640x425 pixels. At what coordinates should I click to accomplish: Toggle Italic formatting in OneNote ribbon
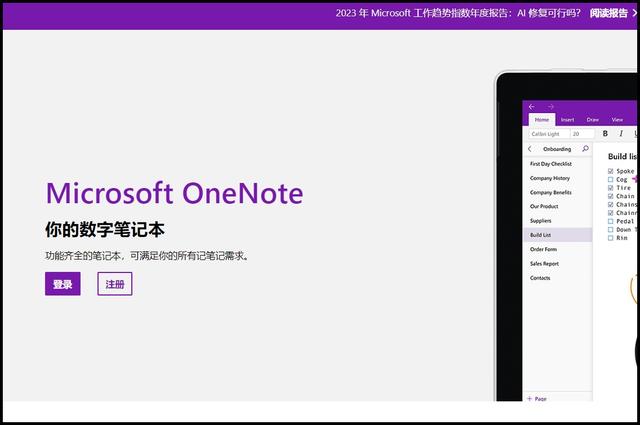(x=621, y=134)
